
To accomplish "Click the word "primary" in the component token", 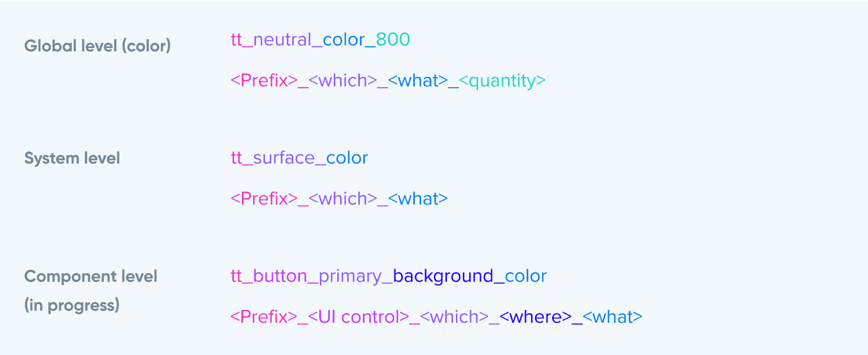I will [x=350, y=276].
